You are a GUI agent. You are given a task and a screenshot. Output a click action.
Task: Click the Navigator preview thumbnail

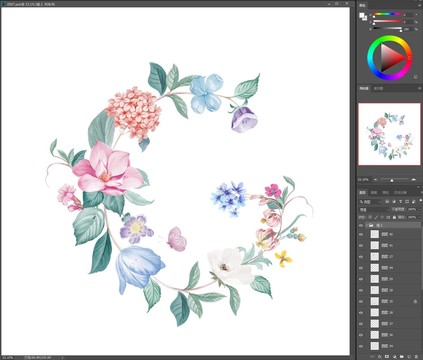pos(389,134)
